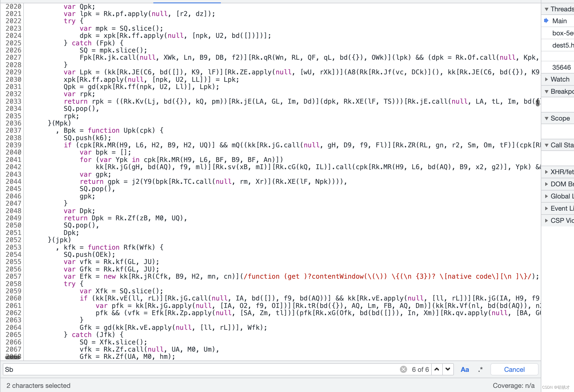Viewport: 574px width, 392px height.
Task: Clear the search field text
Action: tap(403, 369)
